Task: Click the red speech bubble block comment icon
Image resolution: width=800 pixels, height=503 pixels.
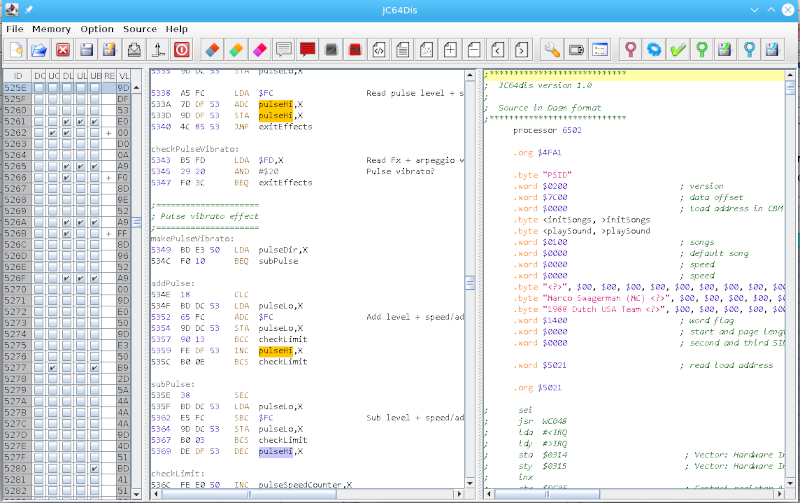Action: click(307, 49)
